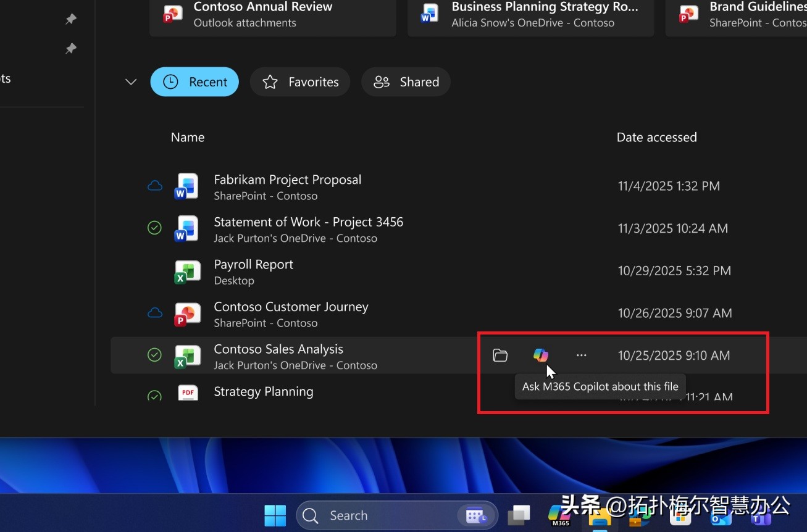Ask M365 Copilot about Contoso Sales Analysis
The height and width of the screenshot is (532, 807).
pyautogui.click(x=541, y=355)
